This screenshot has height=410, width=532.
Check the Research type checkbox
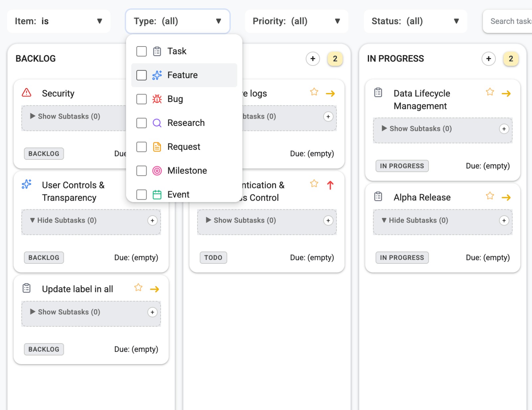tap(141, 123)
